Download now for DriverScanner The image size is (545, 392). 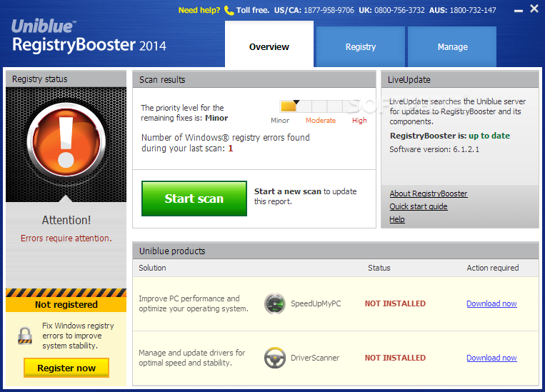(491, 358)
